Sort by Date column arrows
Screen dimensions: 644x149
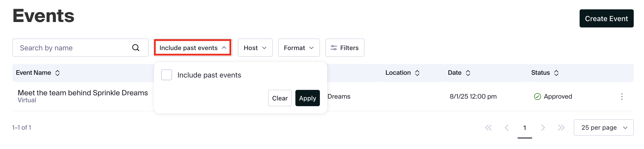(468, 73)
